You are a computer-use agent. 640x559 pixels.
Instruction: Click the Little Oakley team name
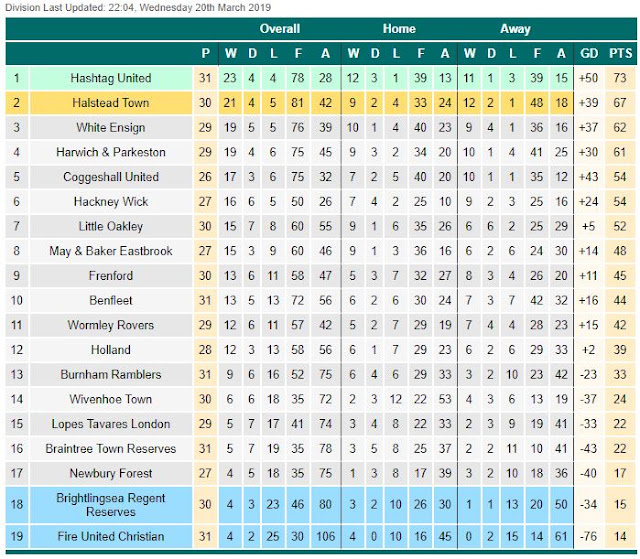pyautogui.click(x=111, y=226)
